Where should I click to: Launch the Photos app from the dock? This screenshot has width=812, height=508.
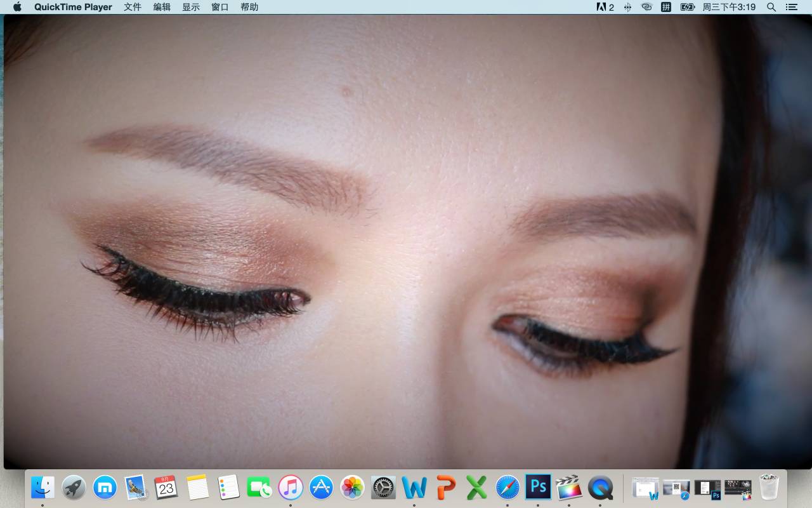click(352, 488)
